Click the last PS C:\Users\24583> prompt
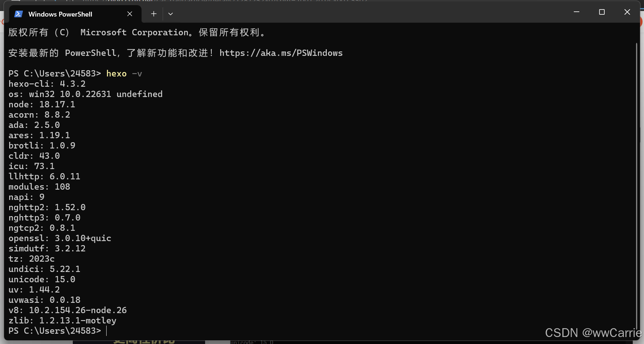Screen dimensions: 644x344 [55, 331]
